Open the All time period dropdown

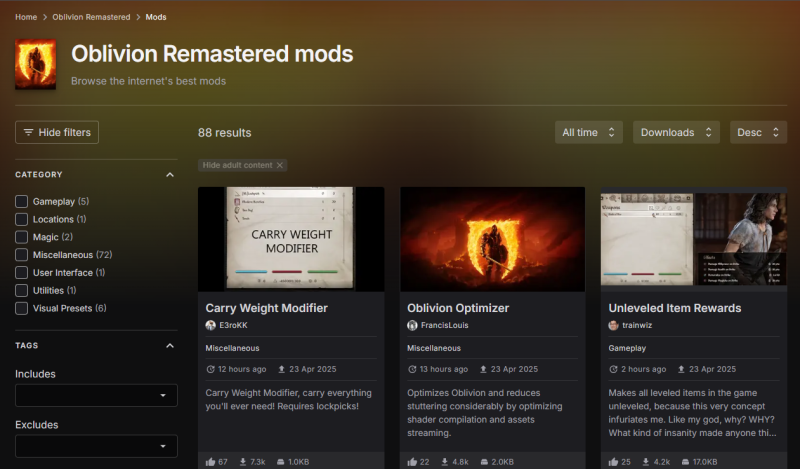pyautogui.click(x=589, y=132)
